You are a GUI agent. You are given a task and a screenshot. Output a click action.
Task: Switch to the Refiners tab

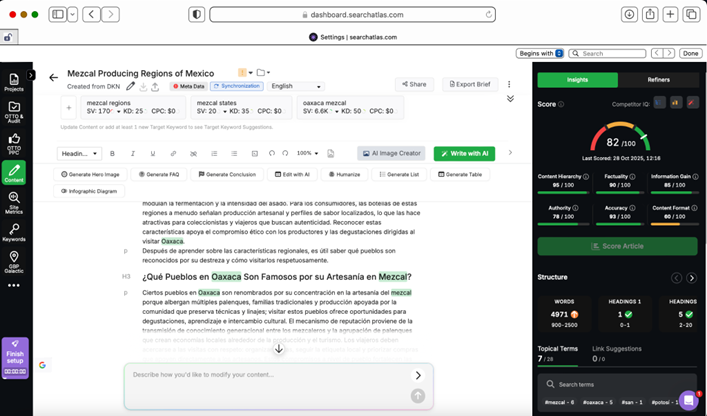(x=658, y=80)
